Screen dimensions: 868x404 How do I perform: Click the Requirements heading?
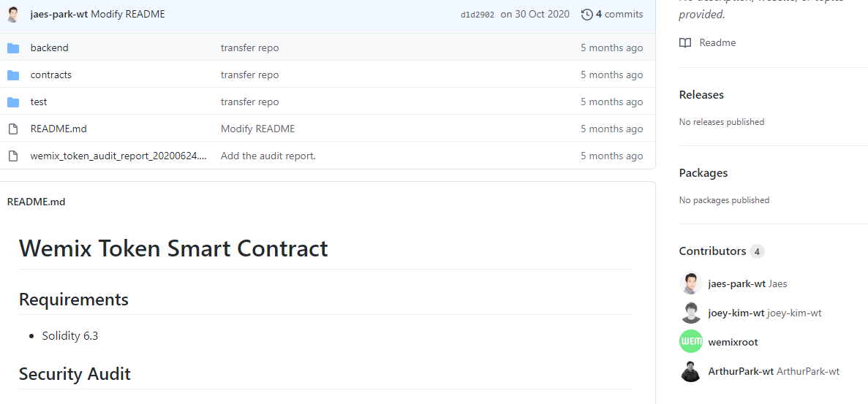tap(74, 300)
